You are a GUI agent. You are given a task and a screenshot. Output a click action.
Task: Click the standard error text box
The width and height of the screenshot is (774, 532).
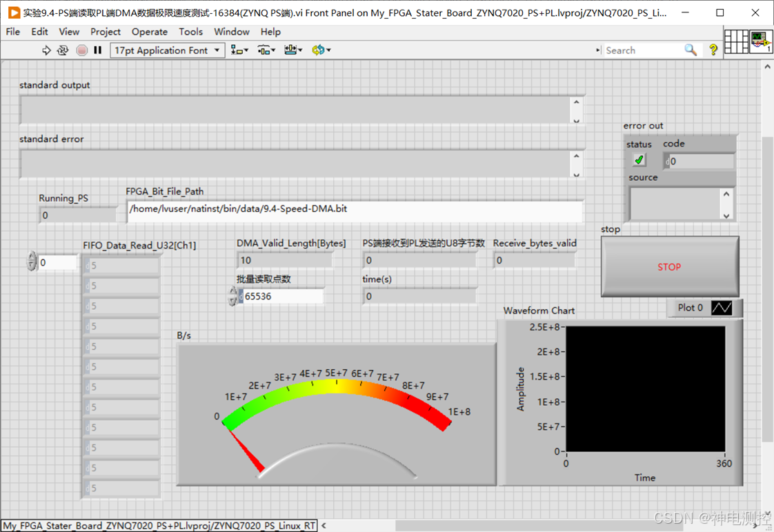tap(296, 164)
